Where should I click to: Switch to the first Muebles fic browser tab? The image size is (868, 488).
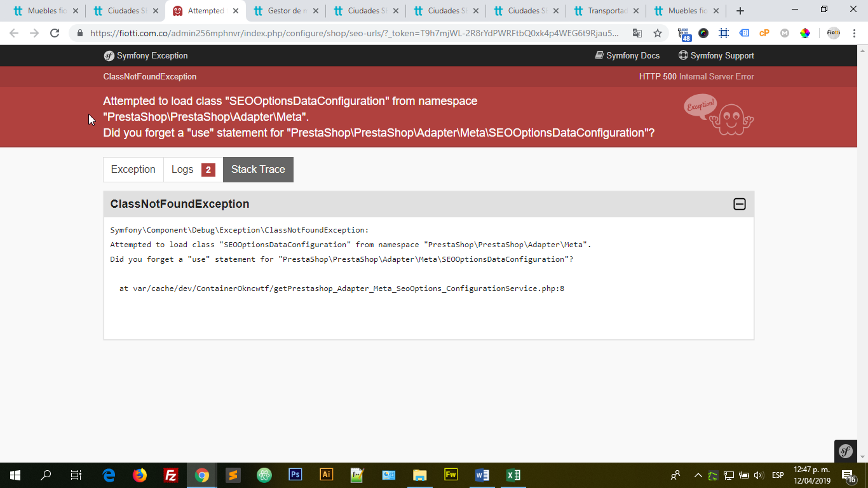pos(44,11)
